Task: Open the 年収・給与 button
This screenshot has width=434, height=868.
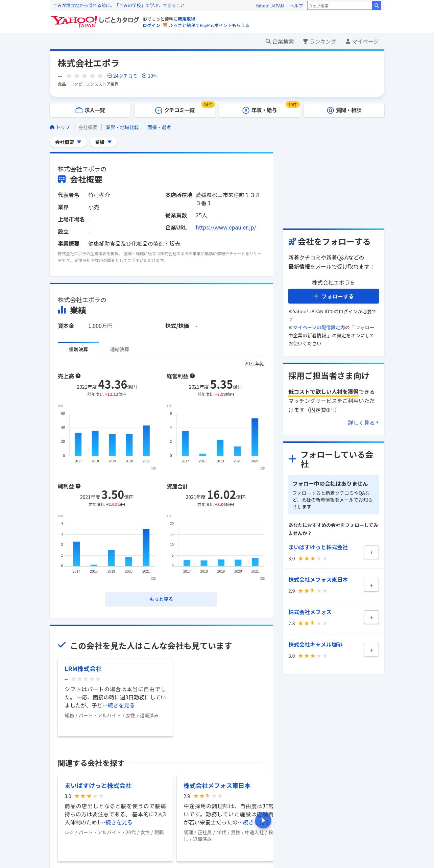Action: point(259,110)
